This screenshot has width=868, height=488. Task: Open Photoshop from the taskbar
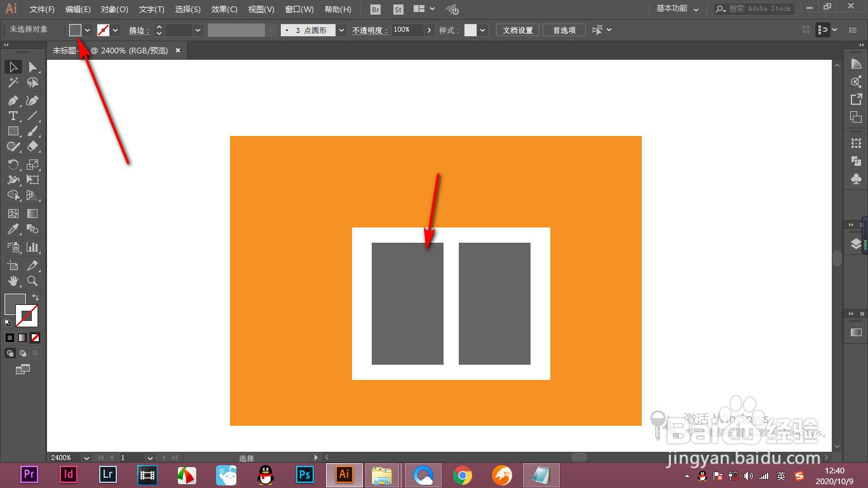(305, 474)
